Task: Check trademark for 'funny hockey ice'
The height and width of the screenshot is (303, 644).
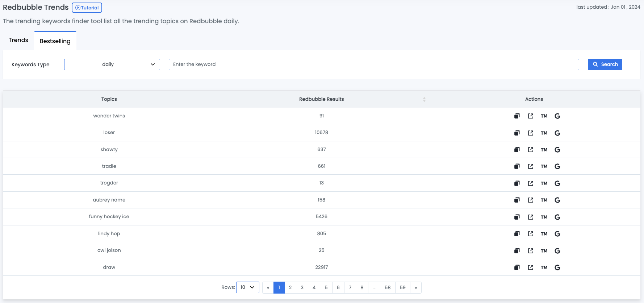Action: pos(544,217)
